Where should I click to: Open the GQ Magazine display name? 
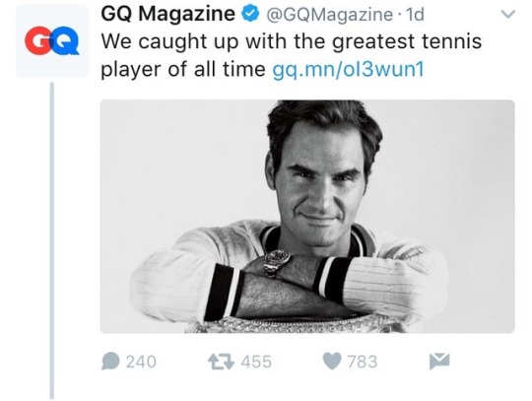click(167, 14)
